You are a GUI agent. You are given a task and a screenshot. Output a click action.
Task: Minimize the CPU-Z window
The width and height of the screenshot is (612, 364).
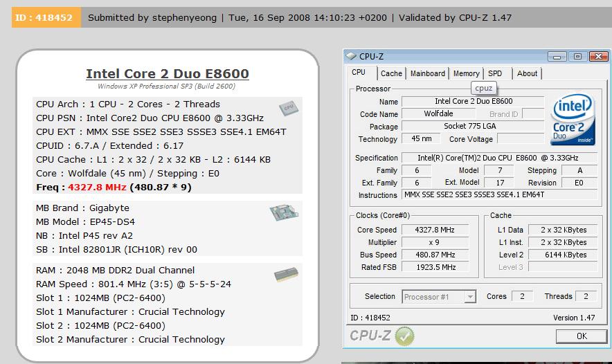pos(557,57)
